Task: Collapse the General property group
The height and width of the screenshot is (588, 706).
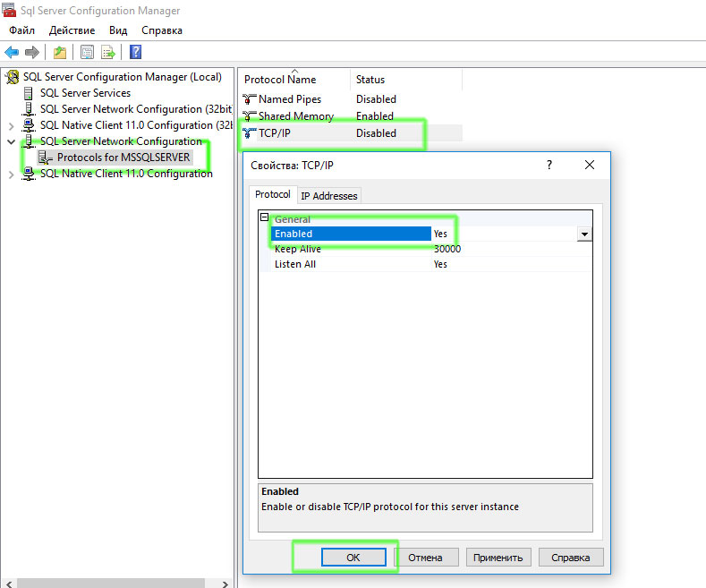Action: tap(264, 218)
